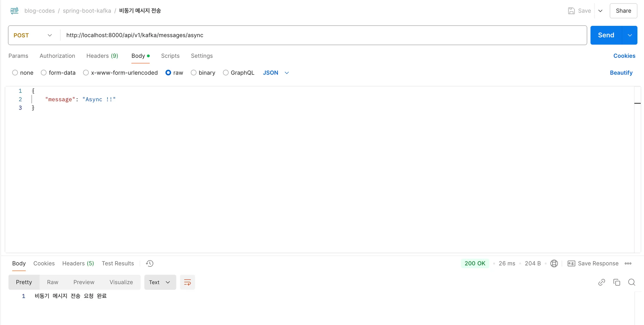Open the response history clock icon
Viewport: 644px width, 325px height.
[x=150, y=263]
